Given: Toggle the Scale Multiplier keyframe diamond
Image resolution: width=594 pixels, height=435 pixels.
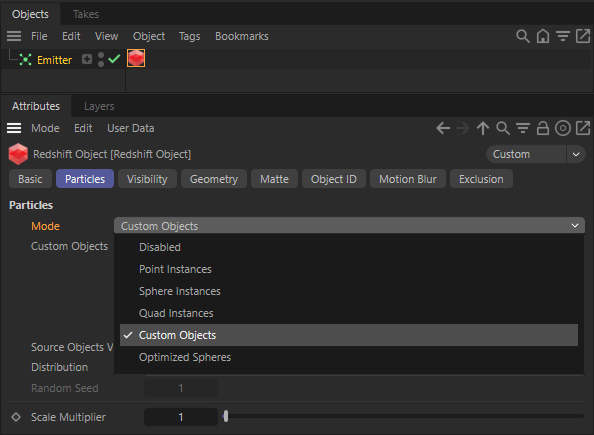Looking at the screenshot, I should click(16, 417).
